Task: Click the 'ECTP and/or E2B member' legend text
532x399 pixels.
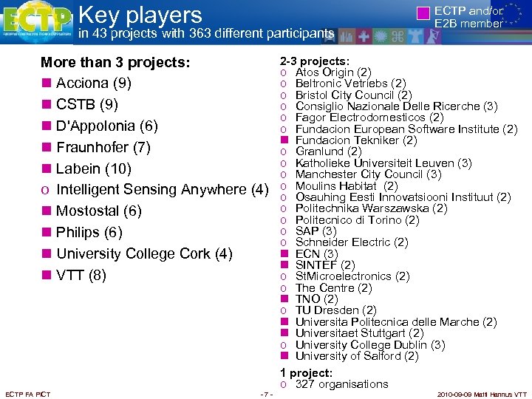Action: [x=468, y=17]
